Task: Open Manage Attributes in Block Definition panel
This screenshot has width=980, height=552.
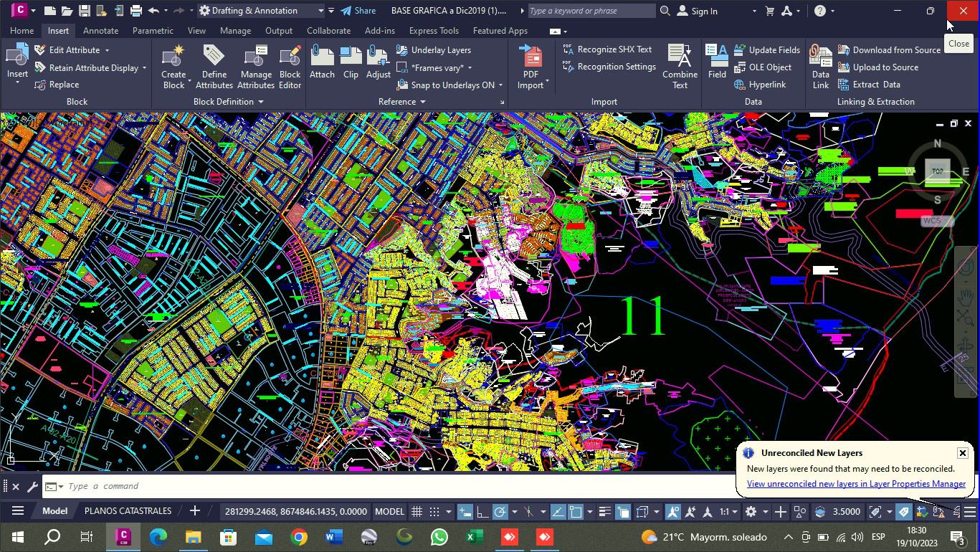Action: coord(256,66)
